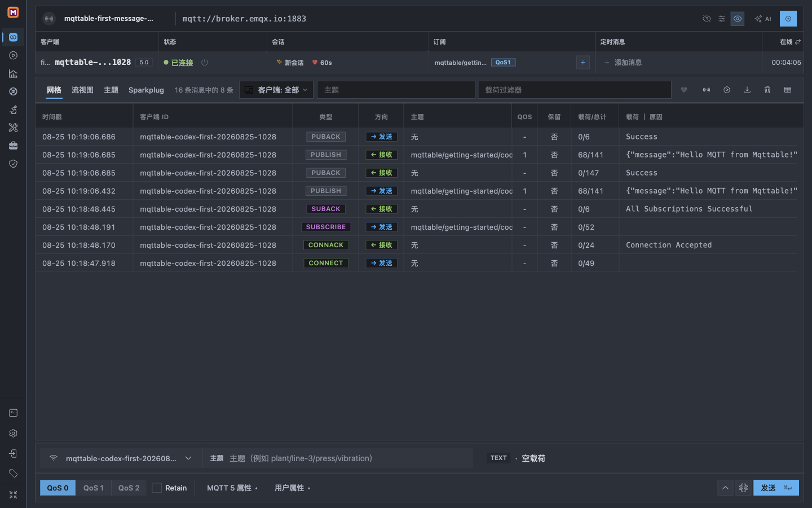Switch to the Sparkplug tab
Screen dimensions: 812x508
point(146,90)
